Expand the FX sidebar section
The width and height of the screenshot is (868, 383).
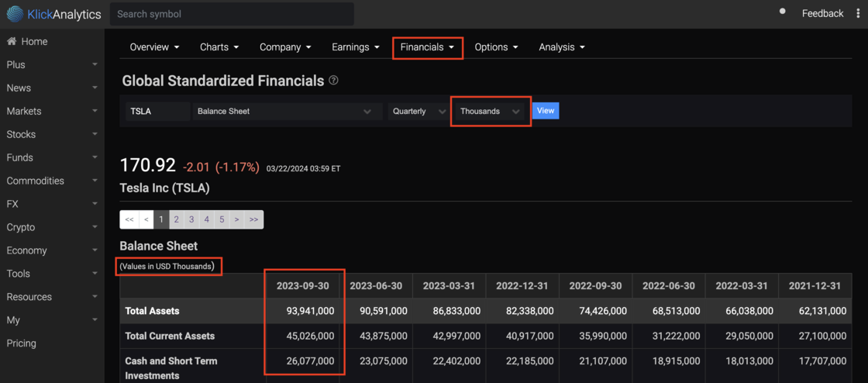pos(52,204)
